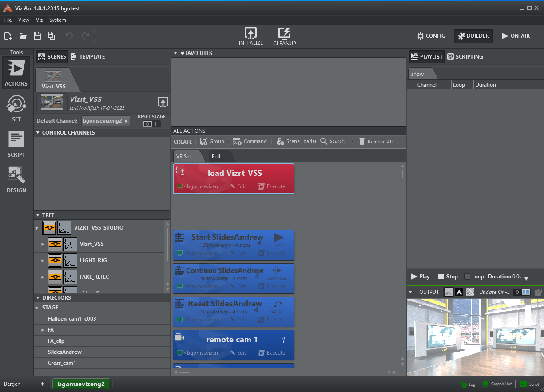The image size is (544, 392).
Task: Switch to On-Air mode
Action: point(516,36)
